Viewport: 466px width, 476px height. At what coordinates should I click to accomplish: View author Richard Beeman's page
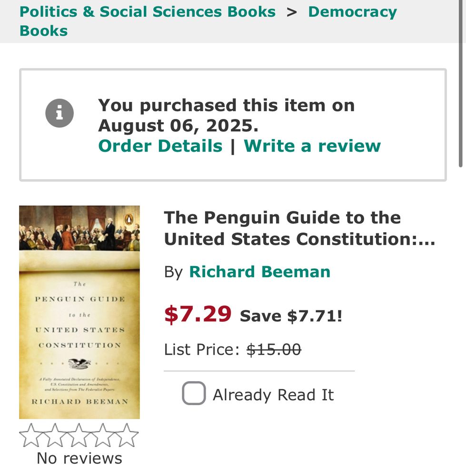tap(259, 272)
